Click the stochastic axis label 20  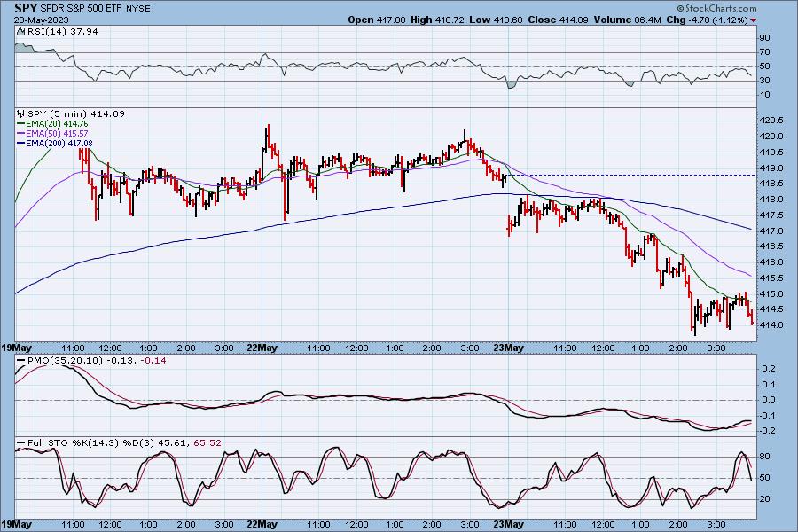[x=764, y=499]
